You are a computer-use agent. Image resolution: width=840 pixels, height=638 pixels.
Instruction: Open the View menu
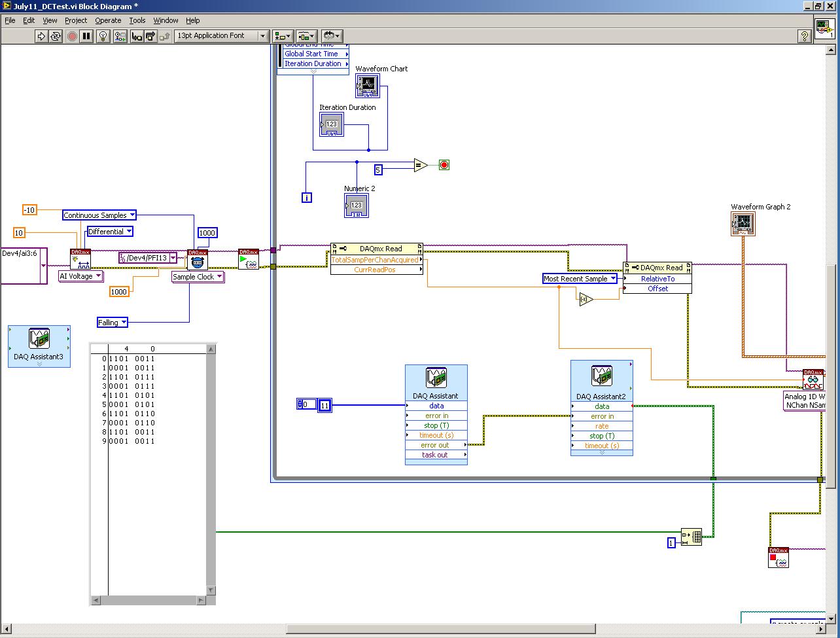pyautogui.click(x=50, y=20)
